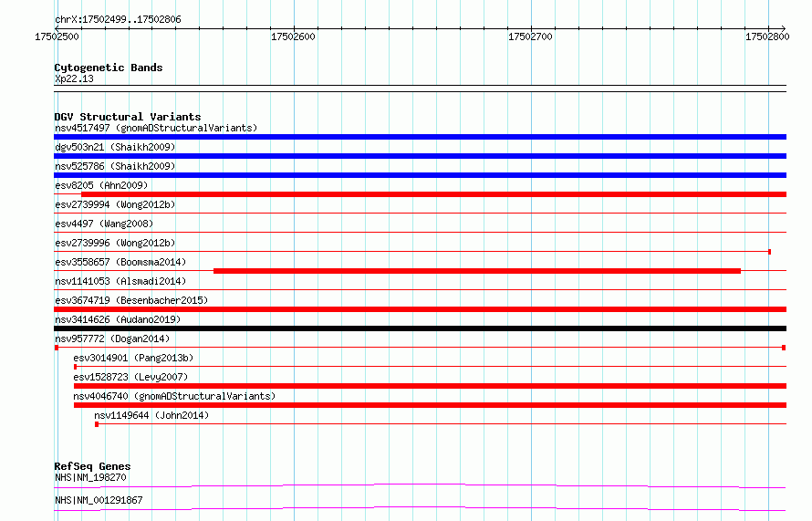Click the red bar under esv1528723
Screen dimensions: 812x521
click(x=431, y=386)
